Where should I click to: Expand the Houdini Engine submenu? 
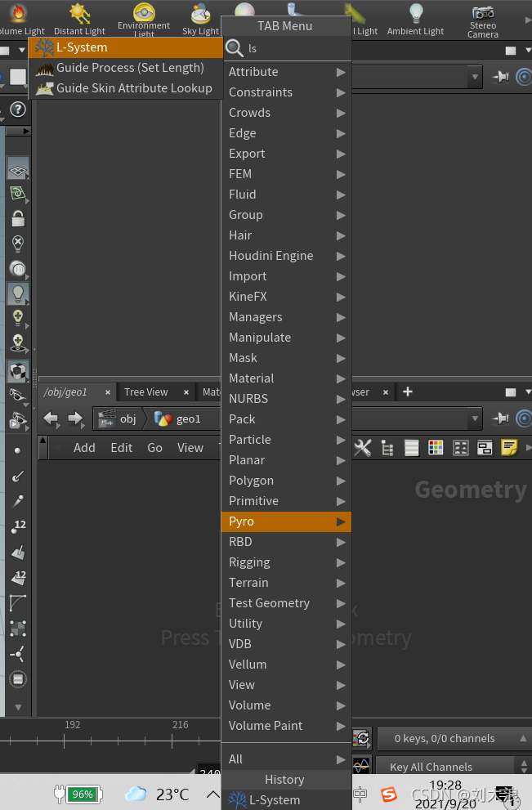click(x=286, y=256)
